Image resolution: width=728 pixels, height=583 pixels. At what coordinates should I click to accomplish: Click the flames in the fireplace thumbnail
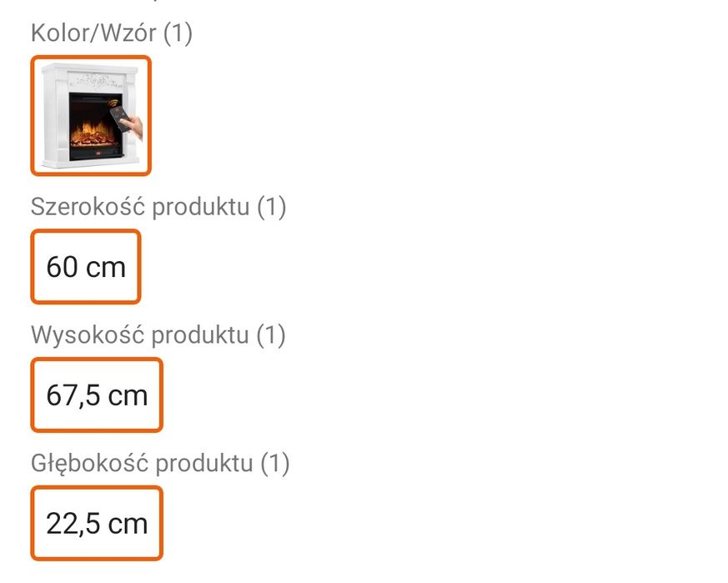[93, 133]
